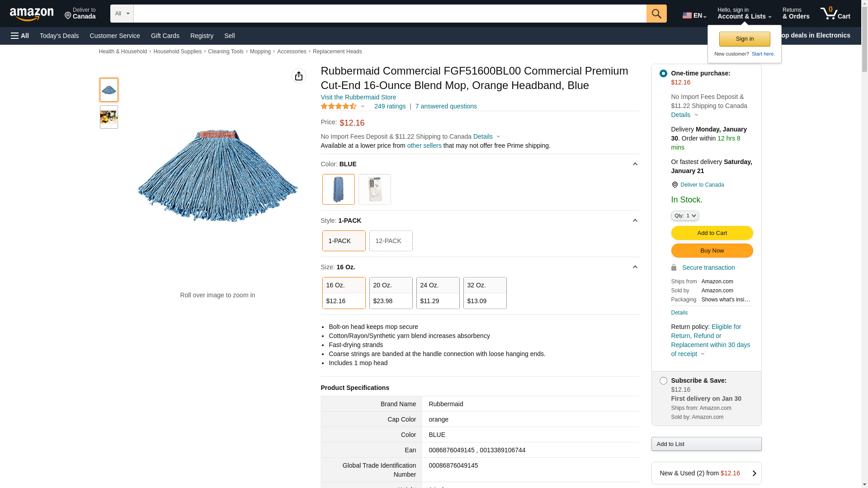Open the EN language flag selector
Screen dimensions: 868x488
(693, 15)
